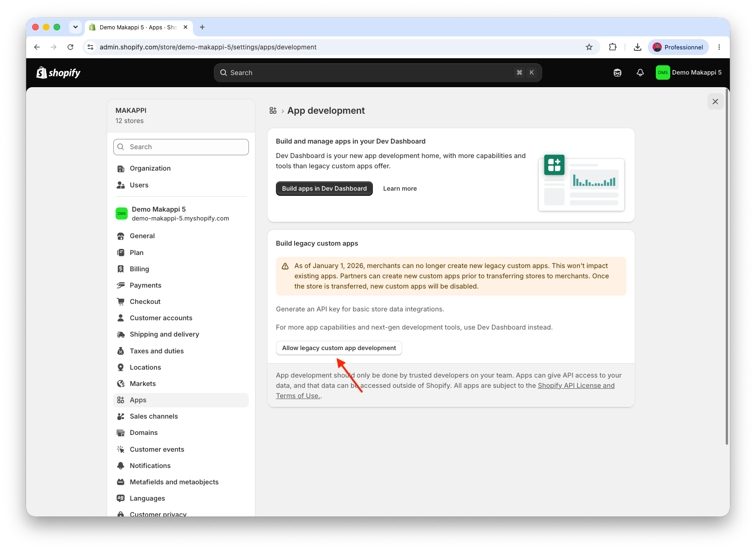This screenshot has height=551, width=756.
Task: Go back with browser back arrow
Action: pos(37,47)
